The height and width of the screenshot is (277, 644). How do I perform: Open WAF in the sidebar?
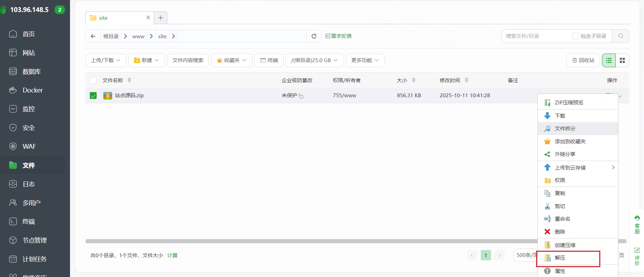(x=29, y=146)
